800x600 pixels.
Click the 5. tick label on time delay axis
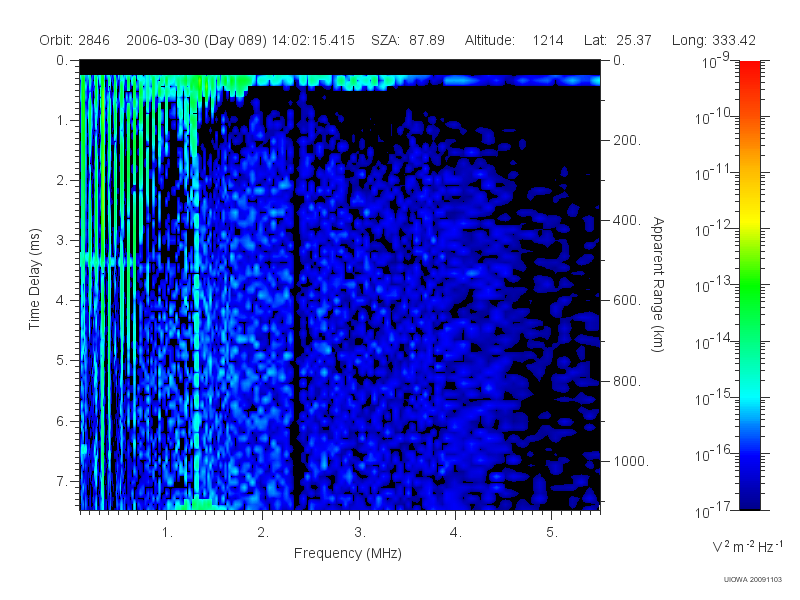[61, 360]
